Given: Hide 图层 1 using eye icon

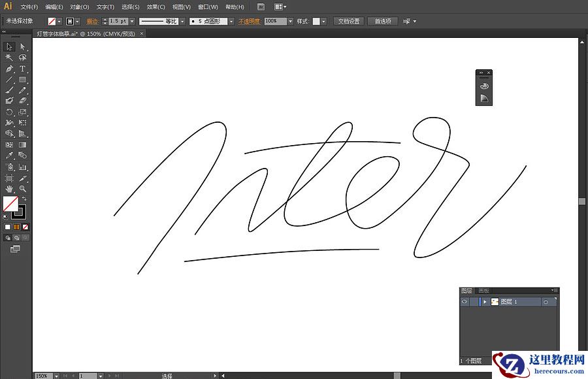Looking at the screenshot, I should 465,302.
